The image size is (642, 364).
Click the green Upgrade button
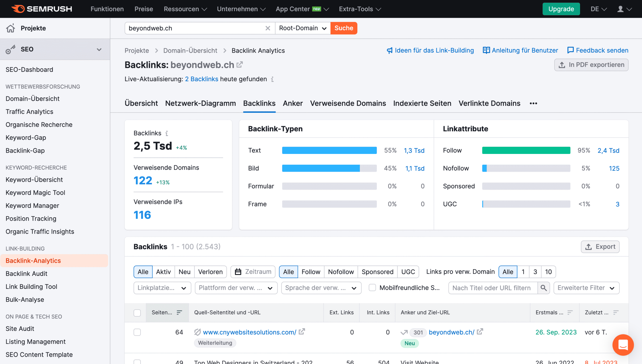[561, 9]
